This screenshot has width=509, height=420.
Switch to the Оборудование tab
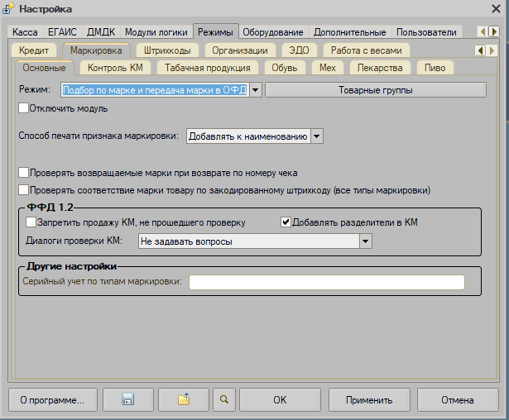[x=274, y=32]
